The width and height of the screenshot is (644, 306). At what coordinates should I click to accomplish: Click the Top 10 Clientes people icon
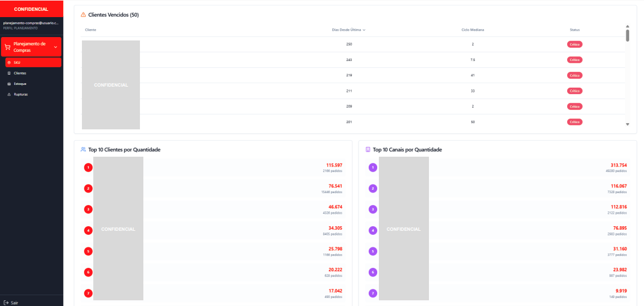(x=84, y=150)
